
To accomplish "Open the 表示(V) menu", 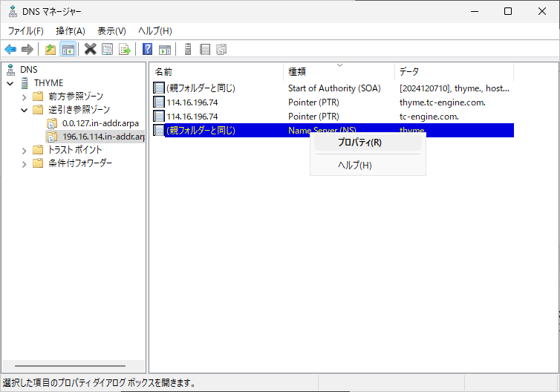I will coord(111,31).
